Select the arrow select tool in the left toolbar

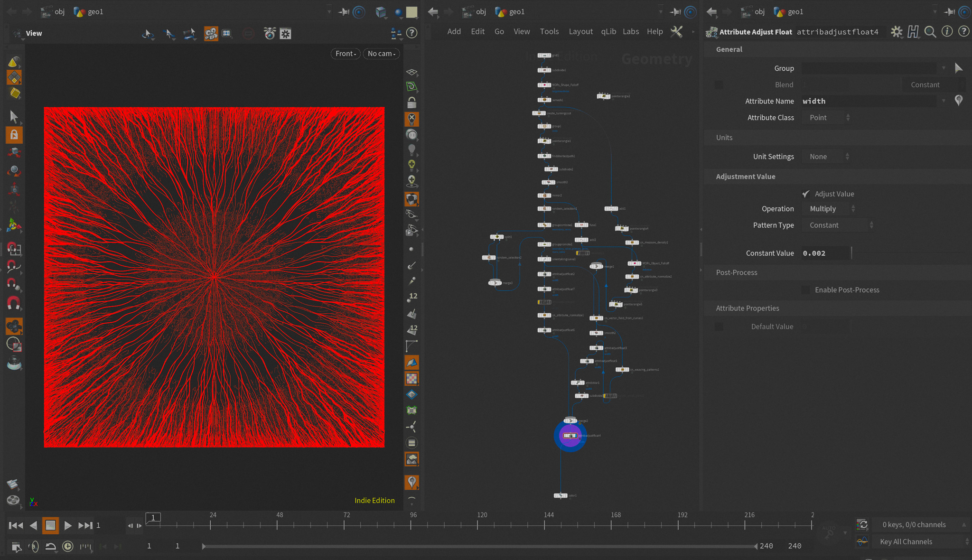click(x=14, y=116)
